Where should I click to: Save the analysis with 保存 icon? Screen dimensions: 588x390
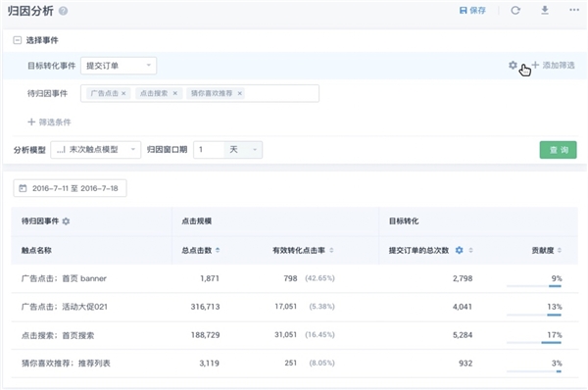(472, 11)
